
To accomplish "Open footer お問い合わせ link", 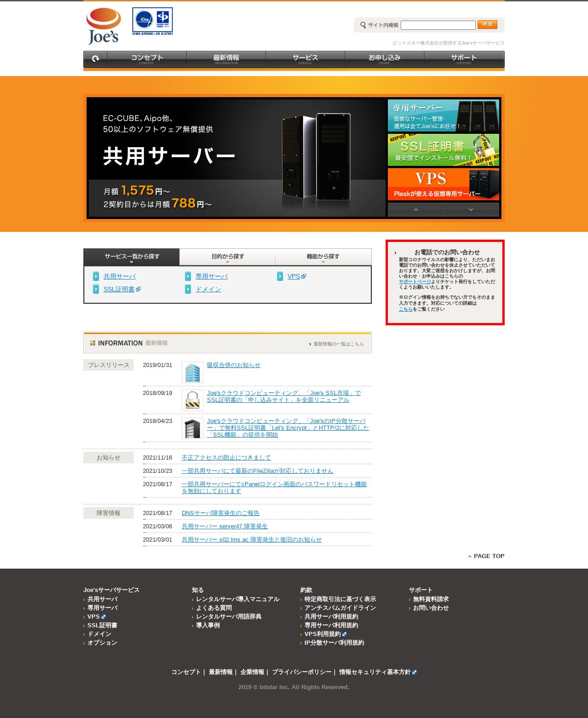I will pyautogui.click(x=431, y=608).
